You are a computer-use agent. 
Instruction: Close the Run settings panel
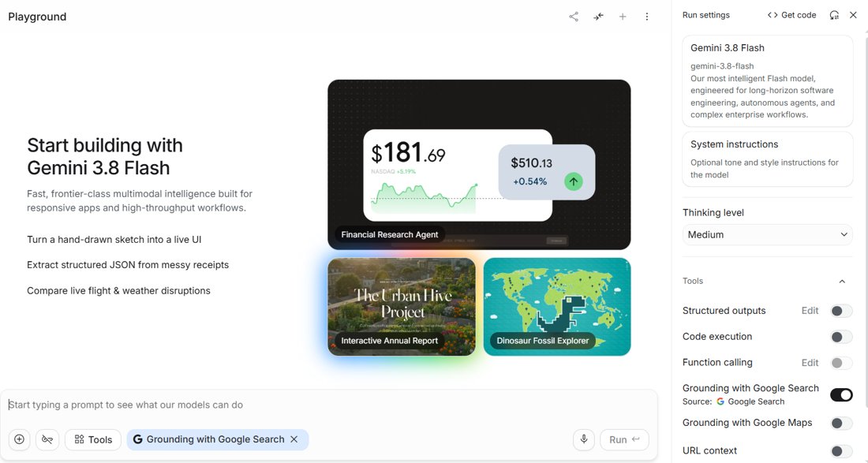853,15
